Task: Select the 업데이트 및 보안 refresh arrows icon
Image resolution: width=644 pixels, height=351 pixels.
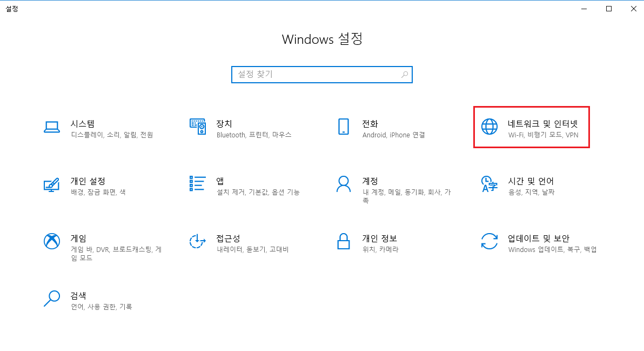Action: pyautogui.click(x=489, y=241)
